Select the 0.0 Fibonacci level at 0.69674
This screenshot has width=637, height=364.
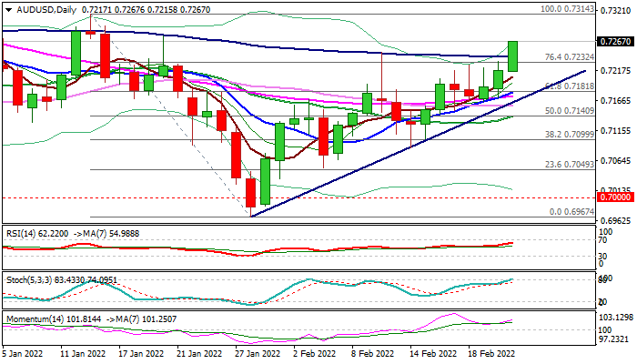click(x=571, y=210)
